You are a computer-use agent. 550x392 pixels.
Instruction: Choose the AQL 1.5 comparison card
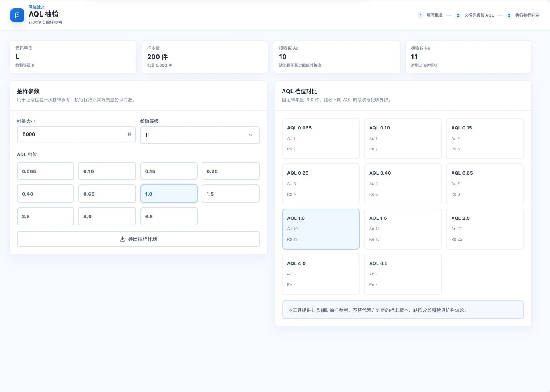[403, 229]
